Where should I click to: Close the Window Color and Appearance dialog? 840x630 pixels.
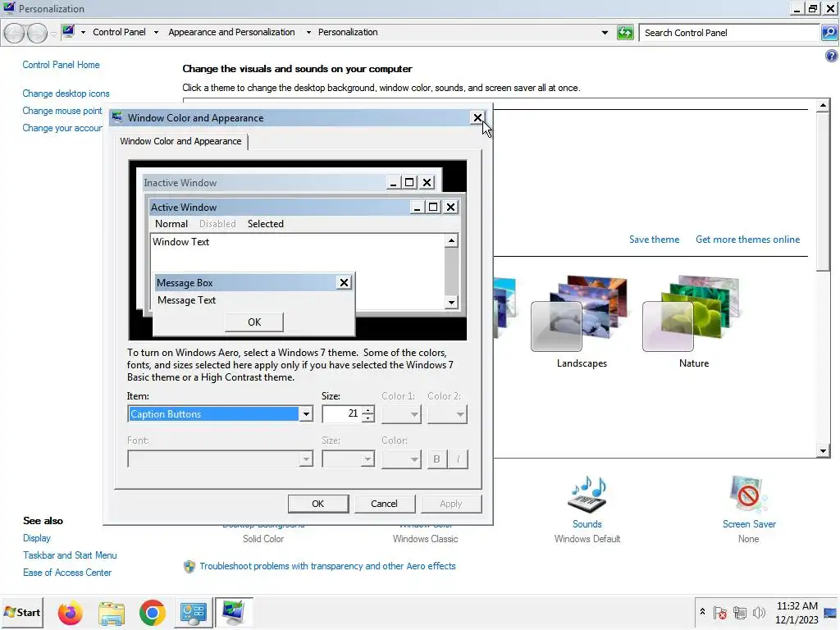click(x=477, y=118)
